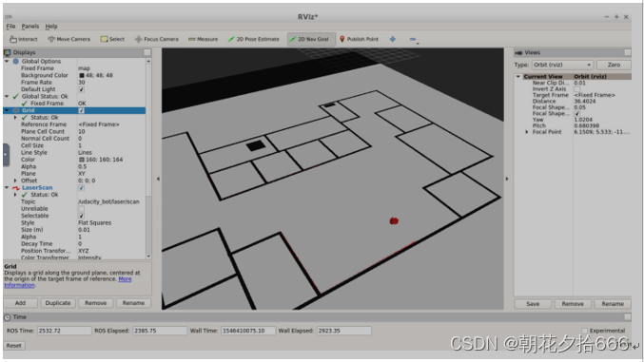The image size is (644, 362).
Task: Activate the Select tool
Action: pyautogui.click(x=112, y=39)
